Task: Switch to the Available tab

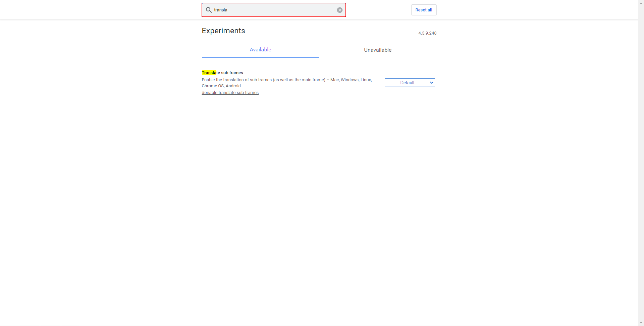Action: click(x=260, y=50)
